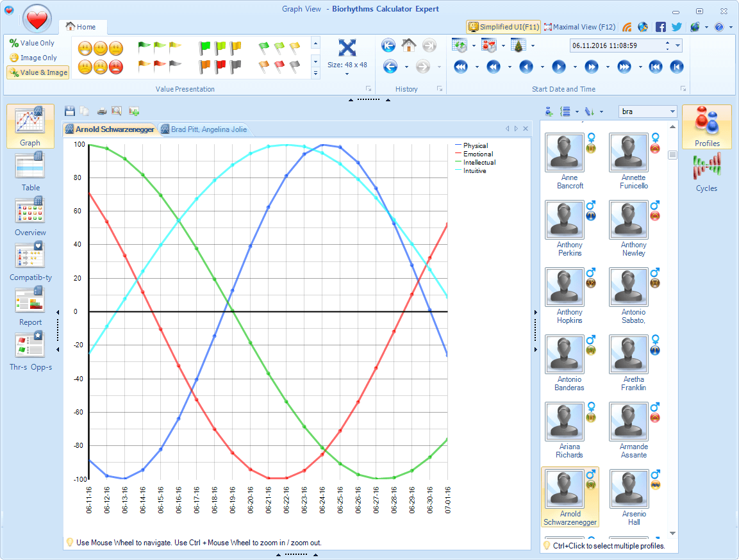Choose the square banner flags image set
The height and width of the screenshot is (560, 739).
[x=220, y=58]
